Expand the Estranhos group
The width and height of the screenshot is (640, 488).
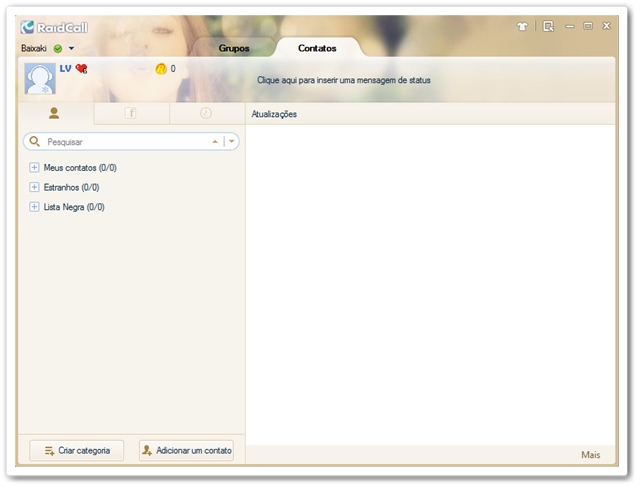35,187
